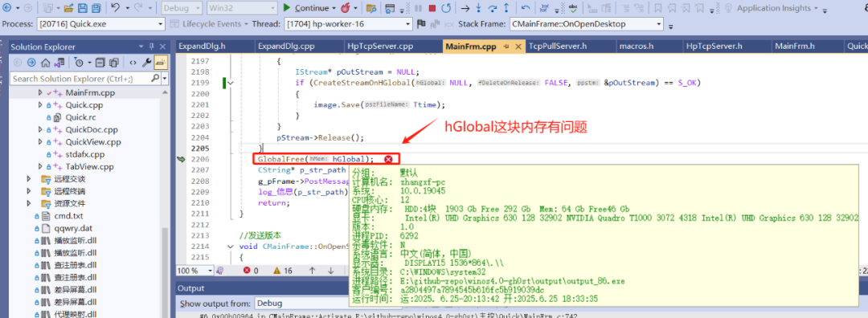Screen dimensions: 868x318
Task: Click the Step Out arrow icon
Action: [507, 8]
